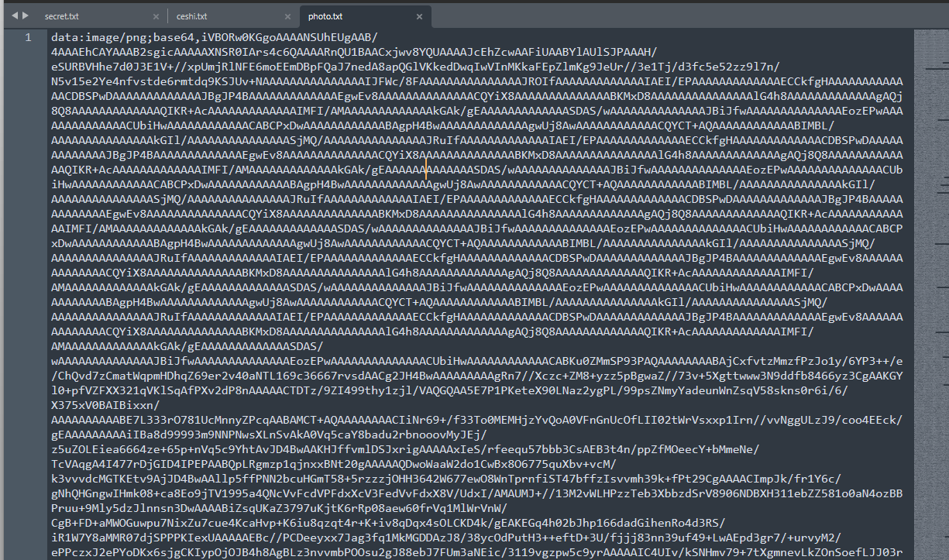
Task: Close the ceshi.txt tab
Action: click(287, 16)
